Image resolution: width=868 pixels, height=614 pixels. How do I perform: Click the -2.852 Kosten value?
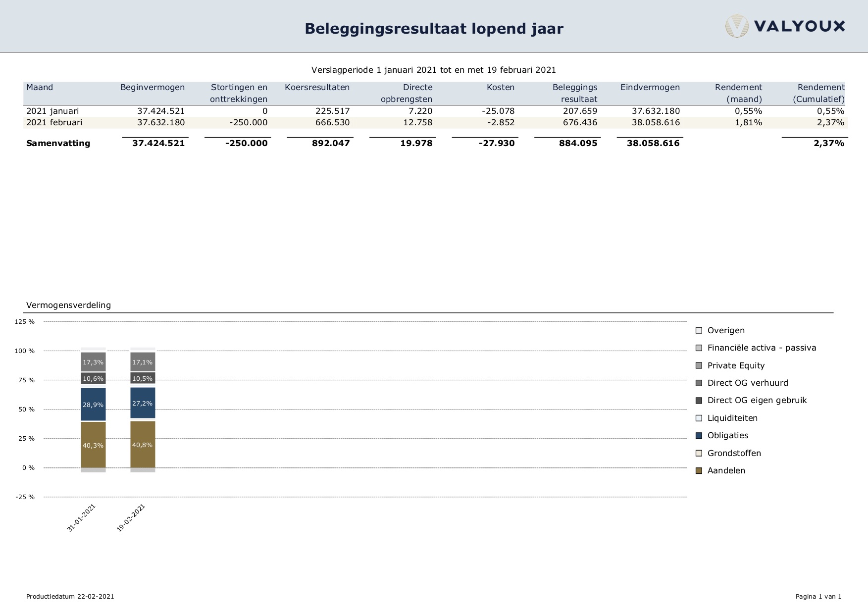click(501, 122)
